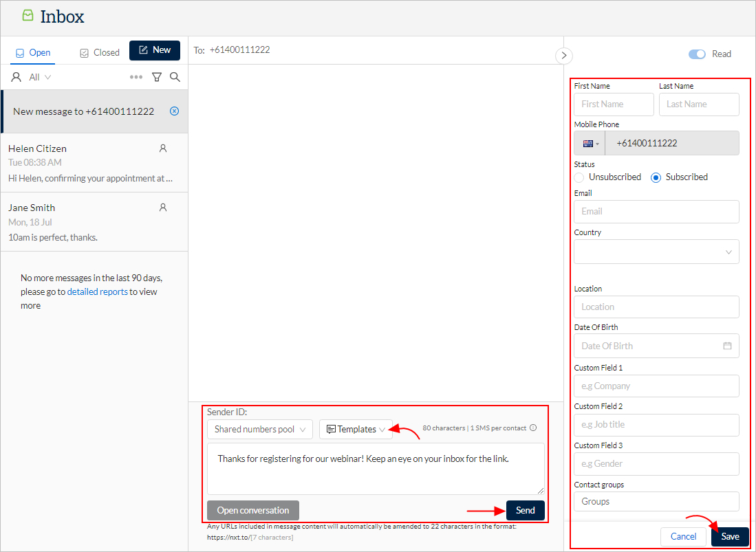Open the calendar picker in Date Of Birth
Screen dimensions: 756x552
[727, 346]
